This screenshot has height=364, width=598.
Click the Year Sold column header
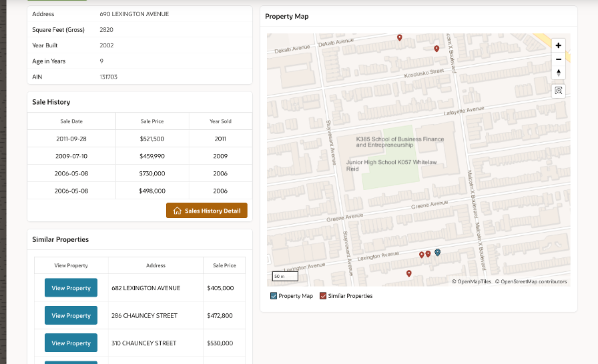coord(220,121)
